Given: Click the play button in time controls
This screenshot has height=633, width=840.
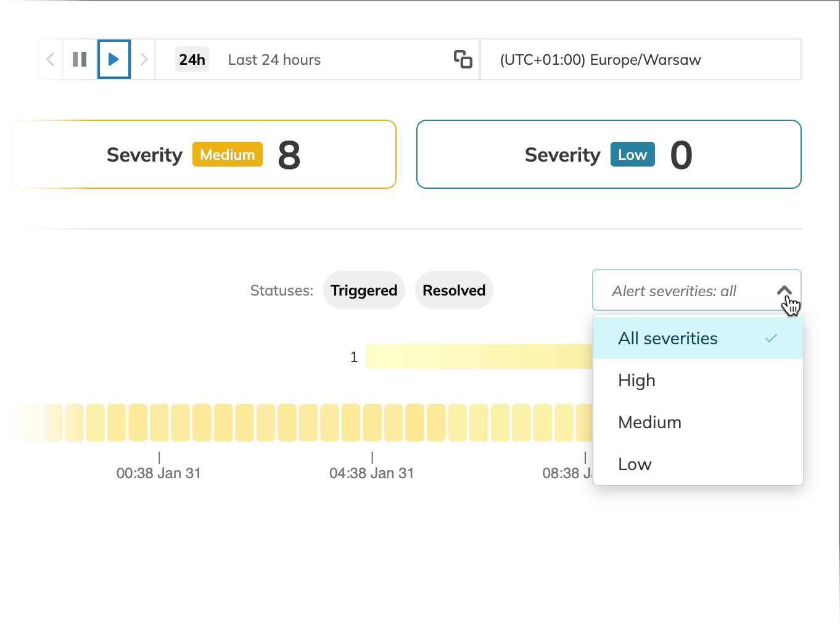Looking at the screenshot, I should [x=114, y=59].
